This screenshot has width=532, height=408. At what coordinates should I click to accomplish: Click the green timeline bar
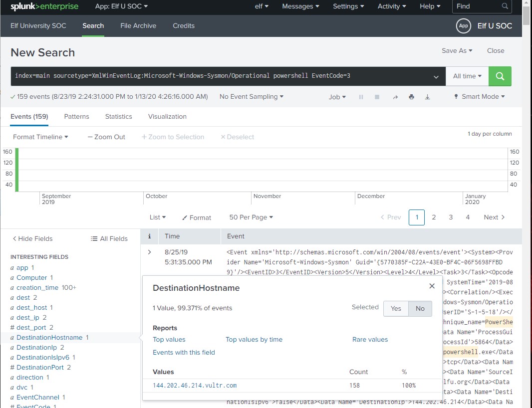pos(17,170)
